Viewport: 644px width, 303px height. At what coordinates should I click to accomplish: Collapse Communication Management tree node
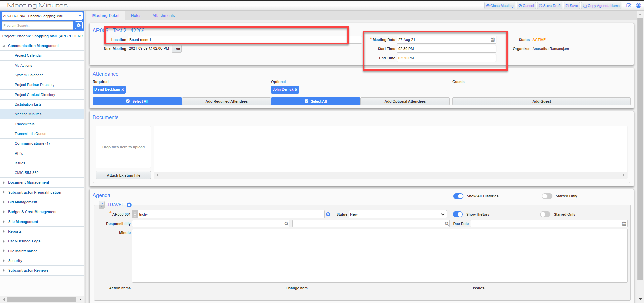coord(4,46)
